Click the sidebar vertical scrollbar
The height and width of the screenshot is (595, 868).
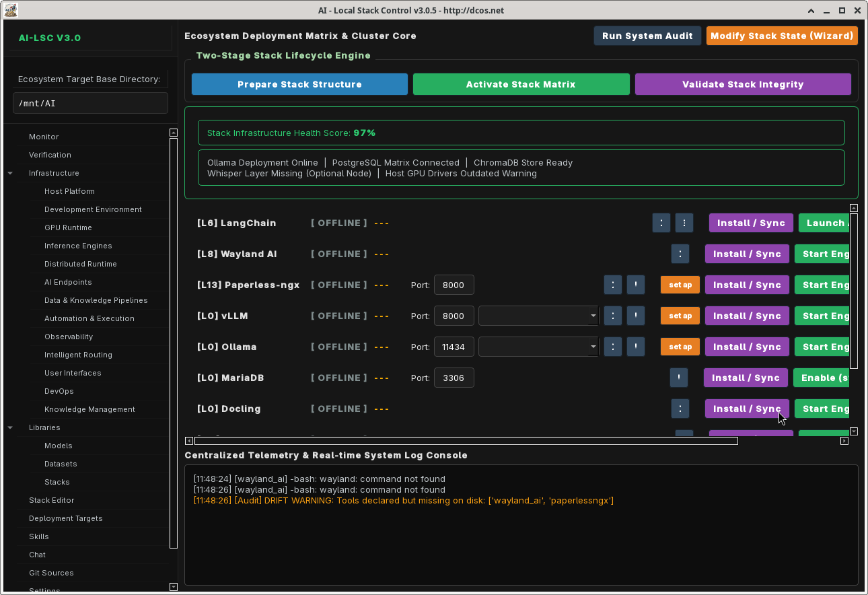tap(174, 343)
